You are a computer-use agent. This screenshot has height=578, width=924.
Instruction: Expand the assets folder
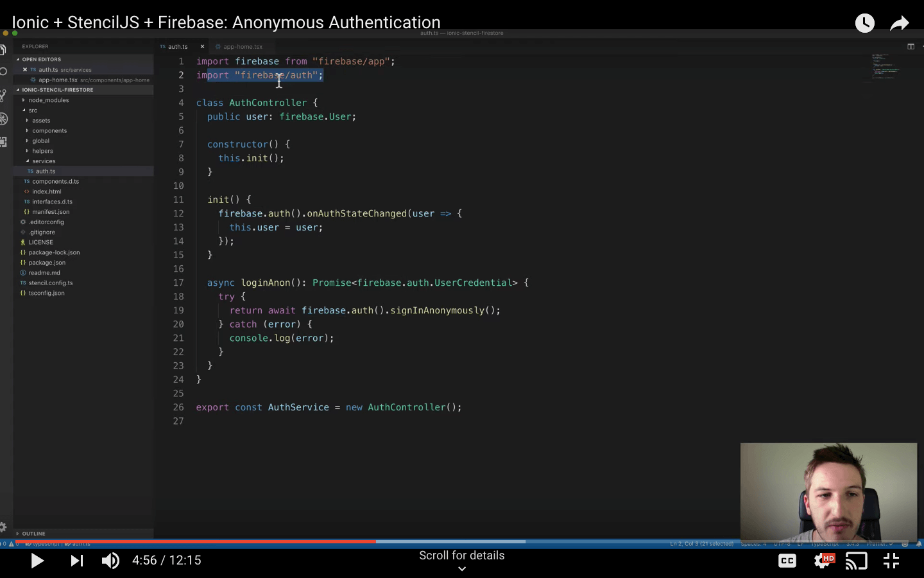pyautogui.click(x=41, y=121)
